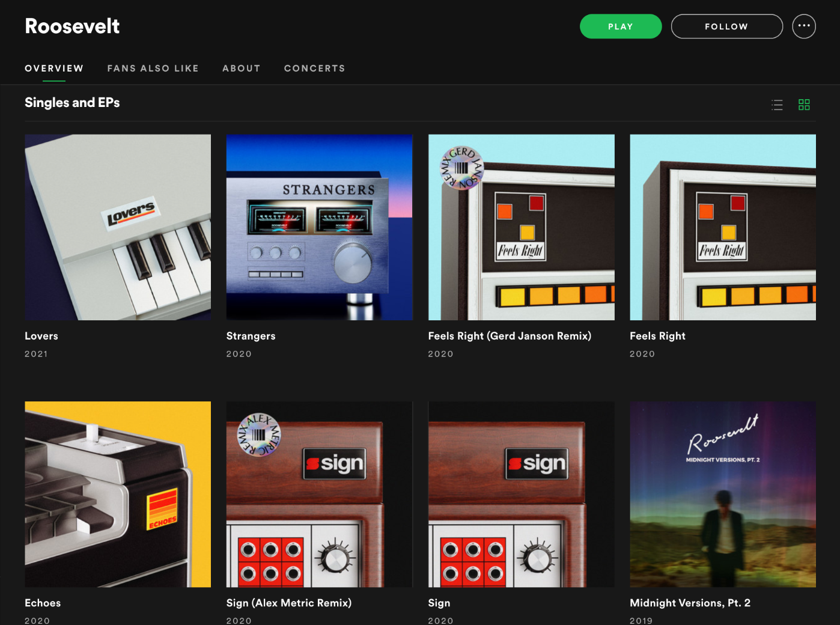Open the Echoes cover art

pyautogui.click(x=118, y=495)
